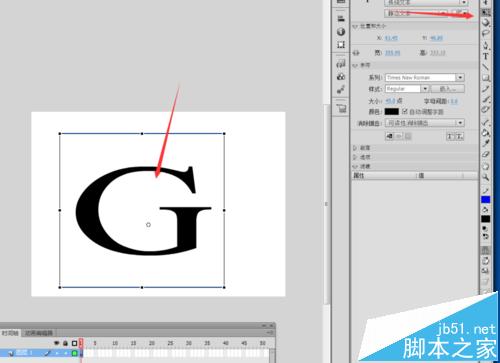Toggle Lock All Layers padlock icon
Image resolution: width=500 pixels, height=363 pixels.
(65, 343)
